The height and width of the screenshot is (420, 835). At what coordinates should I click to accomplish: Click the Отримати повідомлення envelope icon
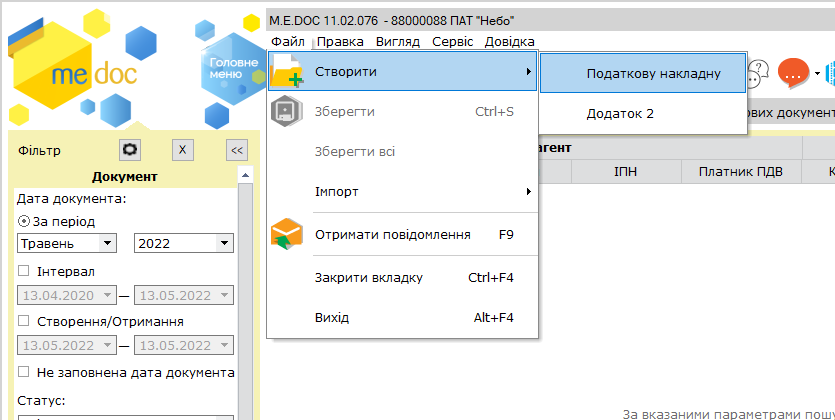287,234
